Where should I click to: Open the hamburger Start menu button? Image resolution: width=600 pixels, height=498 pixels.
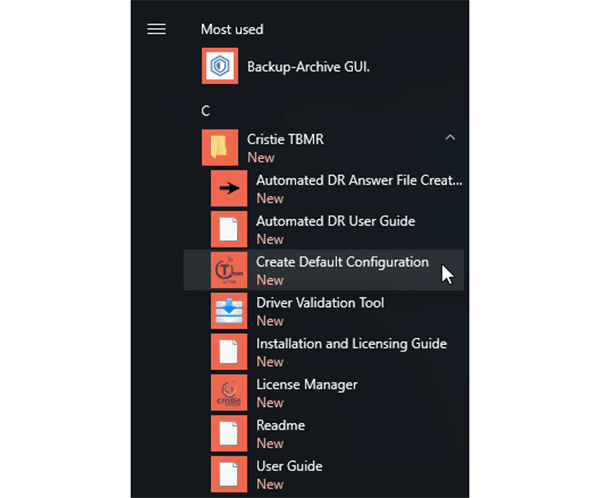[157, 29]
